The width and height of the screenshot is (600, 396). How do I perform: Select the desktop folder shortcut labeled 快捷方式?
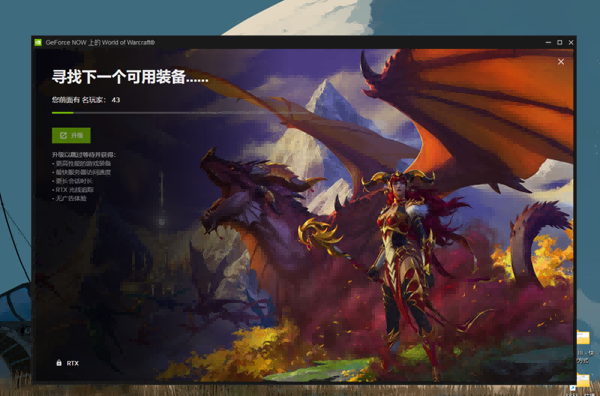[x=584, y=347]
